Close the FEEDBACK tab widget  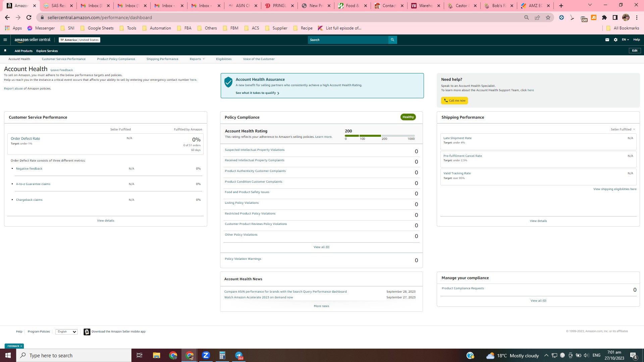[21, 346]
